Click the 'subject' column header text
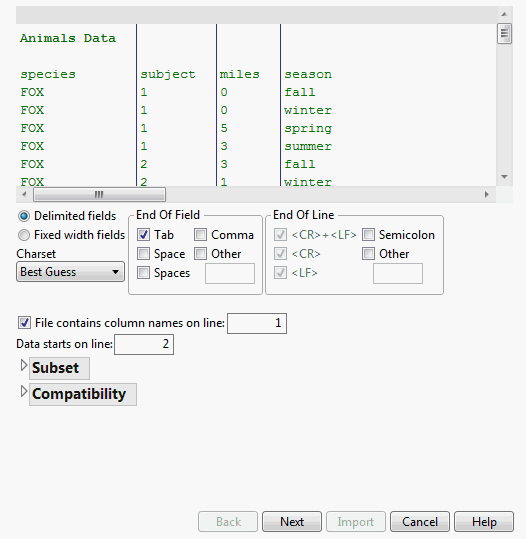This screenshot has height=539, width=526. [x=168, y=75]
